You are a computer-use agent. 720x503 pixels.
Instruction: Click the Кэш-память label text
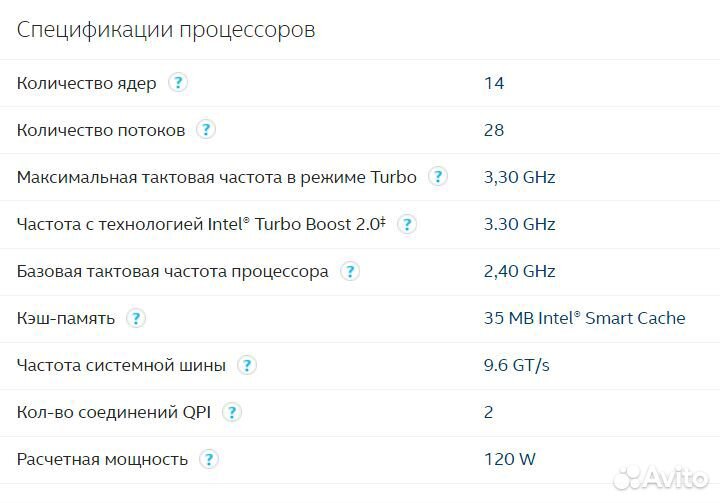pyautogui.click(x=66, y=318)
